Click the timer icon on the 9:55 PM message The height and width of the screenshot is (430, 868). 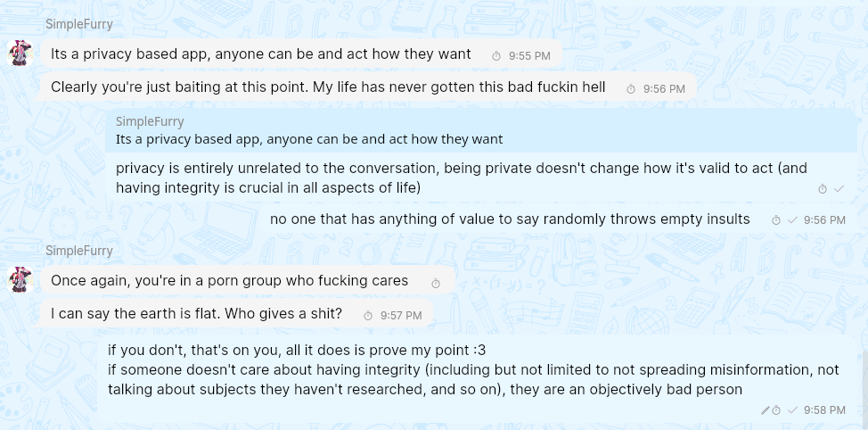pos(496,56)
